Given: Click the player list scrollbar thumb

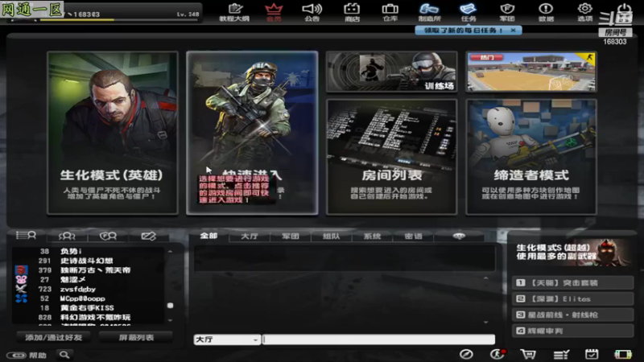Looking at the screenshot, I should (x=170, y=306).
